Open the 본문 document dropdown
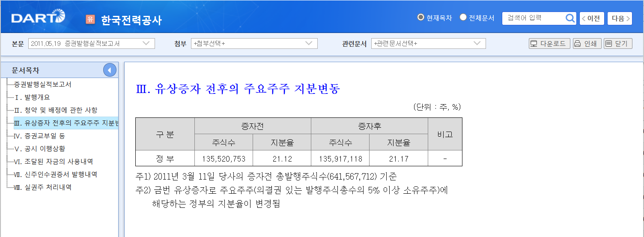 click(x=92, y=44)
